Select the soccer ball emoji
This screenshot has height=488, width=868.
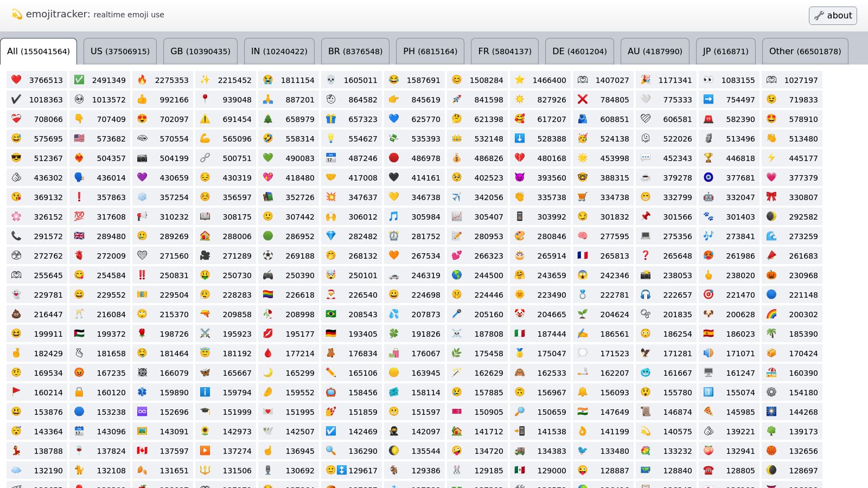pos(267,255)
